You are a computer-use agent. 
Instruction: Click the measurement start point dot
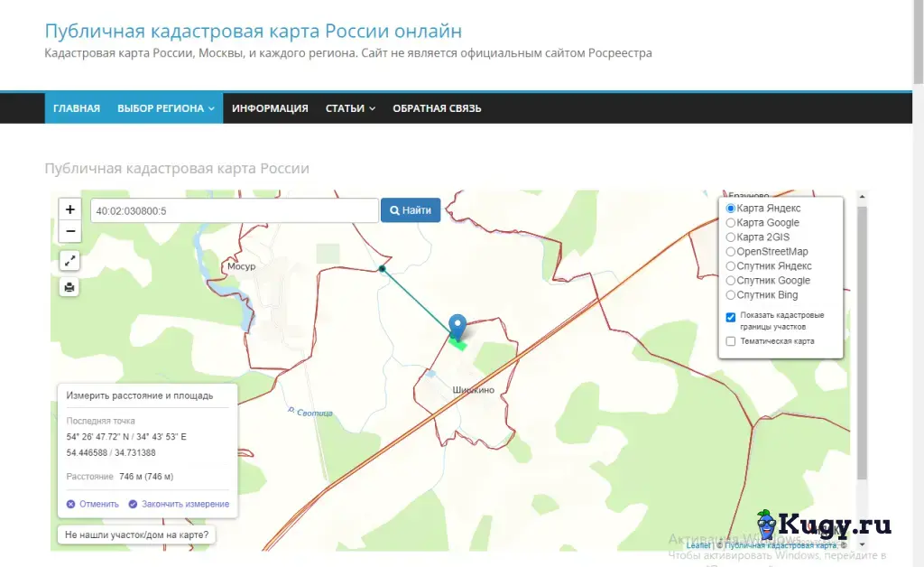tap(382, 269)
